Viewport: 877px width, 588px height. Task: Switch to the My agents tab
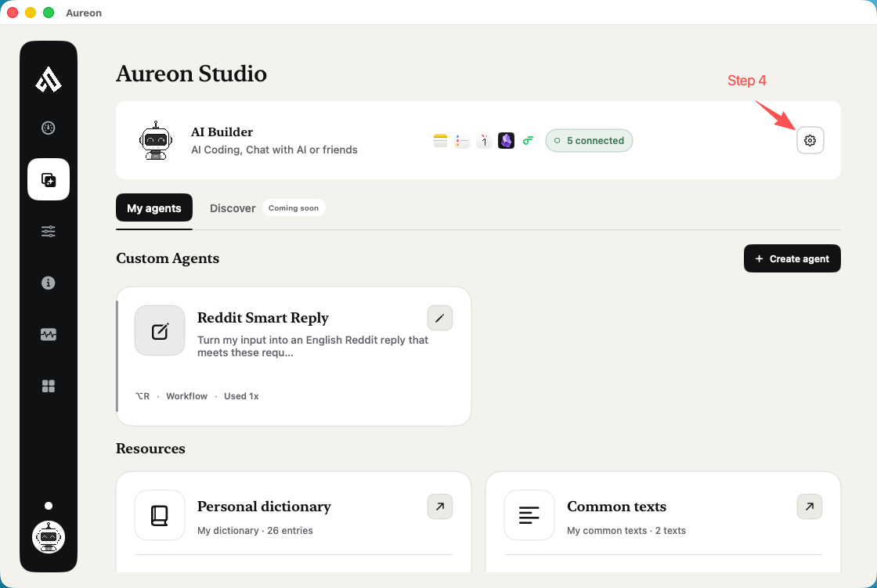coord(154,208)
